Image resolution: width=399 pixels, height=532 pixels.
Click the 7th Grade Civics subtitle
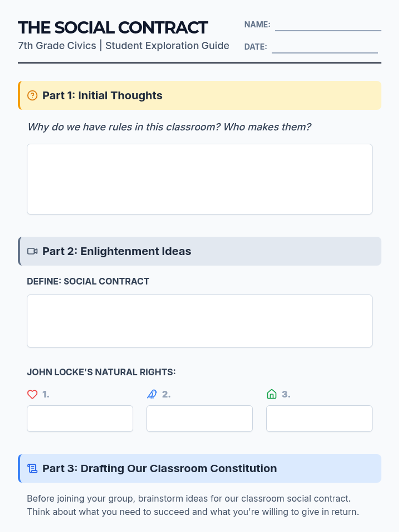(x=123, y=46)
